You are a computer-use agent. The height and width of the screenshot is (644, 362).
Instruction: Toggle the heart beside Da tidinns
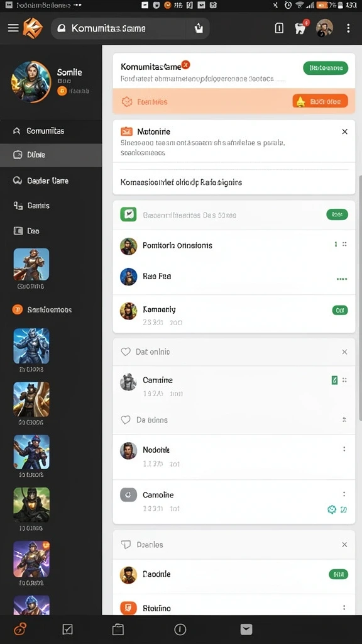pos(125,419)
